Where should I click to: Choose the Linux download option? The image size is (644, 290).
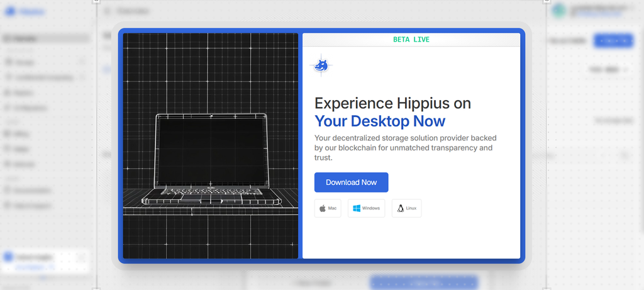[407, 208]
